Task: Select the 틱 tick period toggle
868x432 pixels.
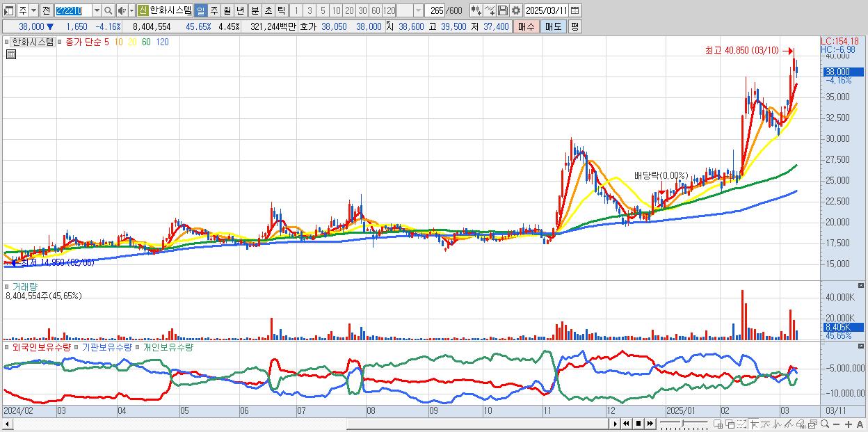Action: (x=281, y=10)
